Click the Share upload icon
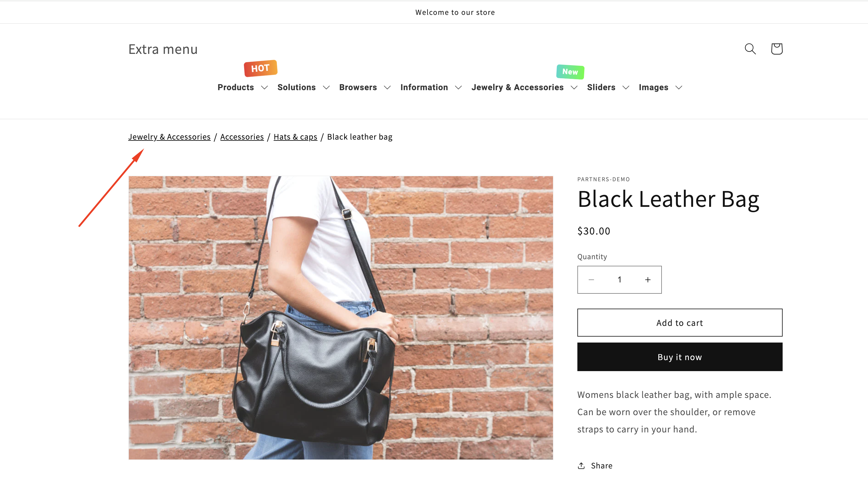The height and width of the screenshot is (497, 868). pos(581,465)
